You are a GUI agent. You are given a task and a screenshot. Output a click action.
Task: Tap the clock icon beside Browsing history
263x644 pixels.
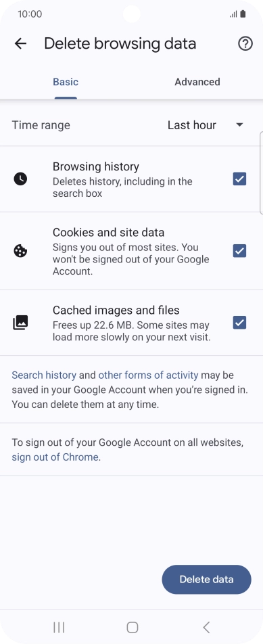click(20, 179)
